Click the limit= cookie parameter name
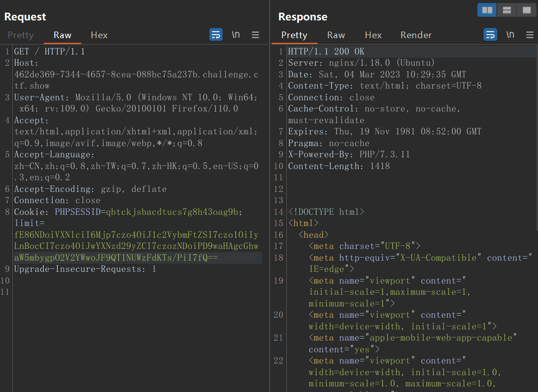Viewport: 538px width, 392px height. [x=30, y=223]
